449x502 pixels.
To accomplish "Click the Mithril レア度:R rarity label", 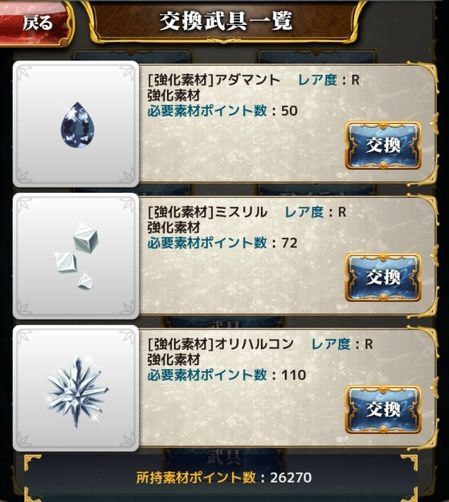I will point(315,212).
